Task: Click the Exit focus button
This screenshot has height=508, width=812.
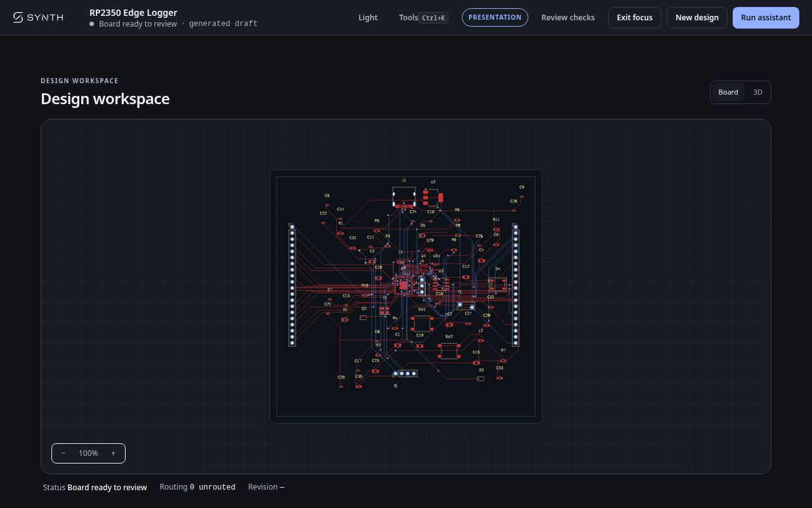Action: point(634,17)
